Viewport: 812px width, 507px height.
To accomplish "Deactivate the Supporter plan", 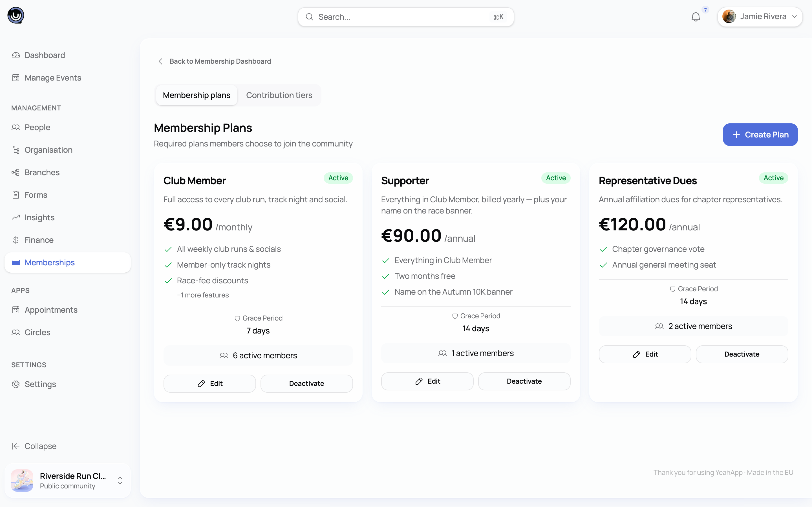I will coord(524,381).
